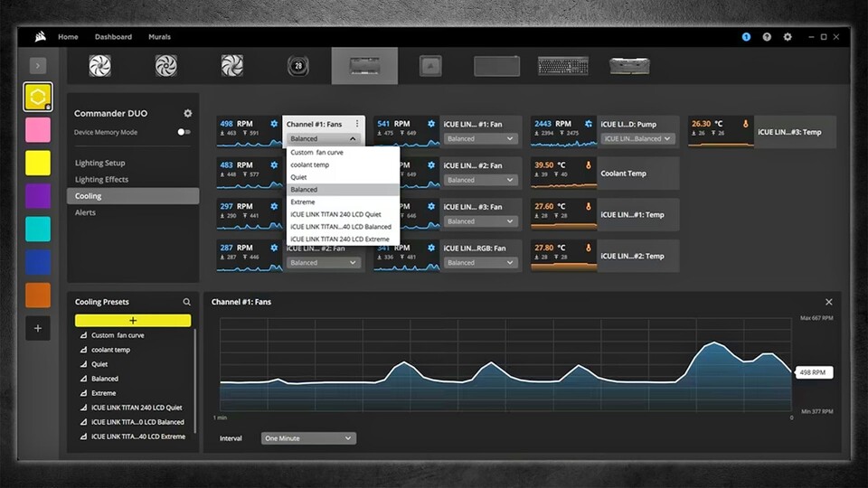Select Extreme preset in Cooling Presets

[x=133, y=393]
